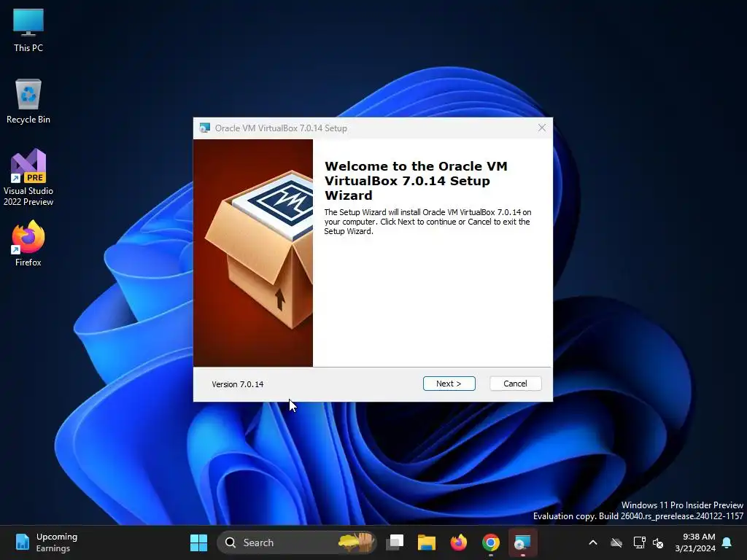The width and height of the screenshot is (747, 560).
Task: Open File Explorer from the taskbar
Action: [427, 542]
